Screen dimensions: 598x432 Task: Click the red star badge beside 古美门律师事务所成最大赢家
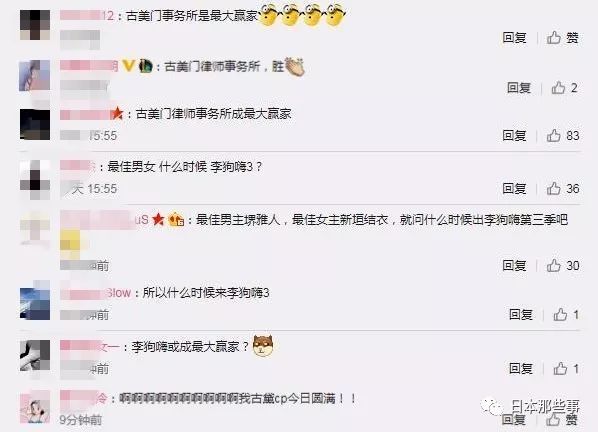[x=117, y=114]
